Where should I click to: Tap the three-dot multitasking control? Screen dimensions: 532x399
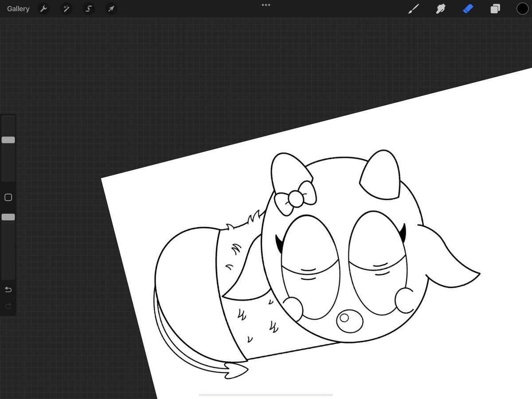pos(266,5)
